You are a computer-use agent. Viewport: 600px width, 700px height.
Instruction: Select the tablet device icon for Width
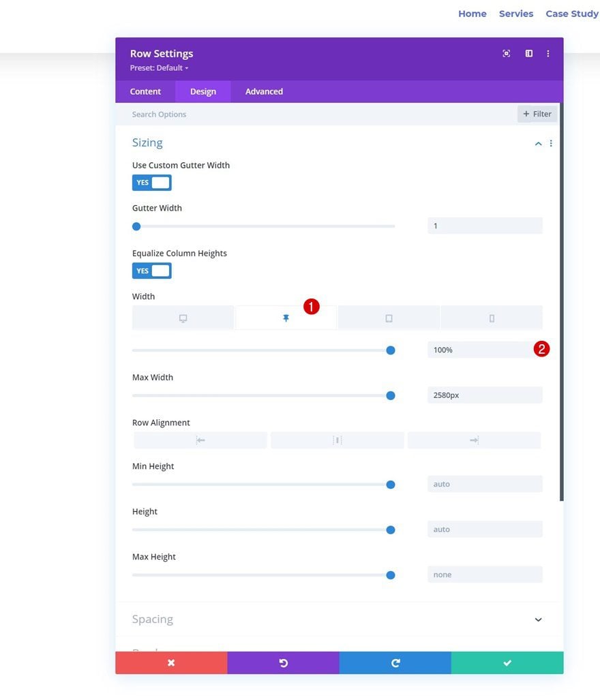(389, 318)
